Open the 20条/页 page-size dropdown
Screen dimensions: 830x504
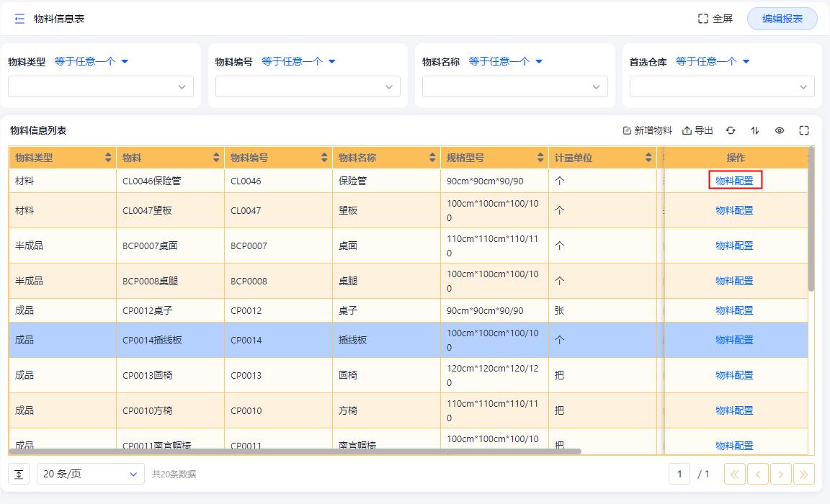tap(89, 474)
